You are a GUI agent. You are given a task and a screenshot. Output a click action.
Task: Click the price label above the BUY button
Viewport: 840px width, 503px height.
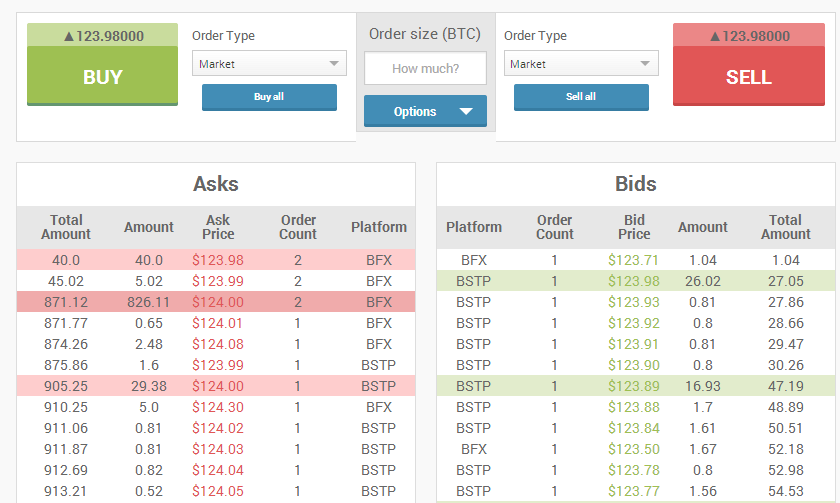coord(102,36)
